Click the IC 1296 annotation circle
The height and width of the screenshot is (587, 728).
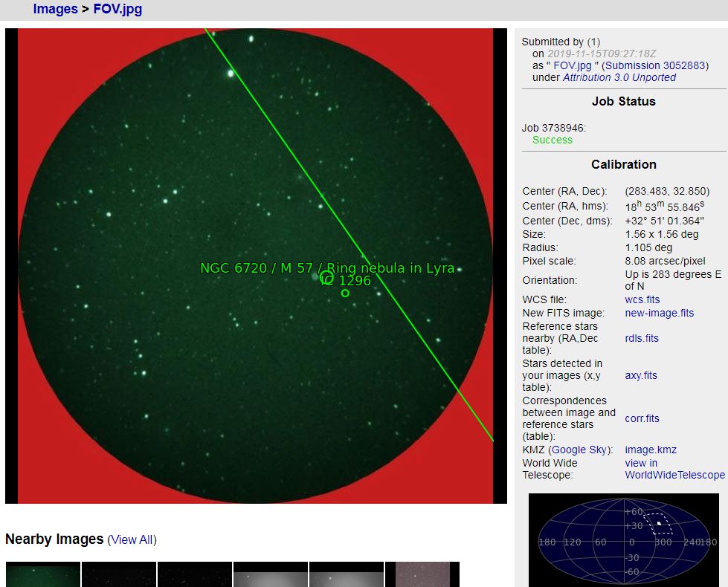345,293
